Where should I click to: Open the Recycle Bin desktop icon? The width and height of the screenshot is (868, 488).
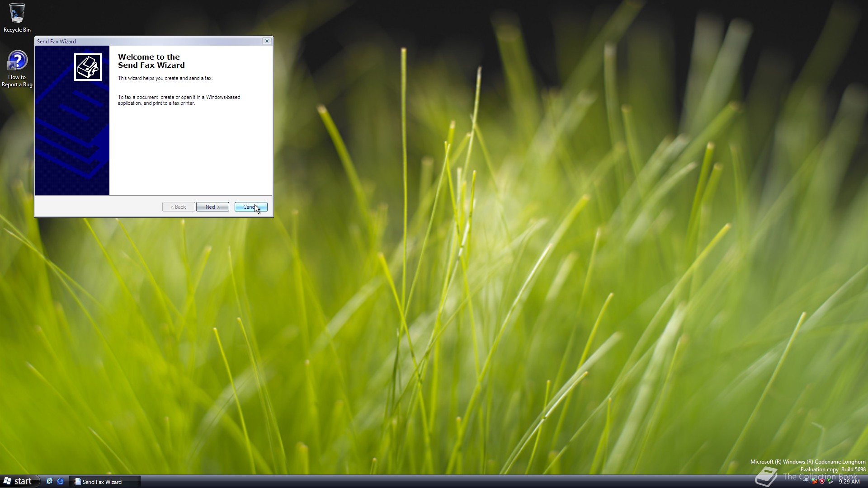point(17,14)
